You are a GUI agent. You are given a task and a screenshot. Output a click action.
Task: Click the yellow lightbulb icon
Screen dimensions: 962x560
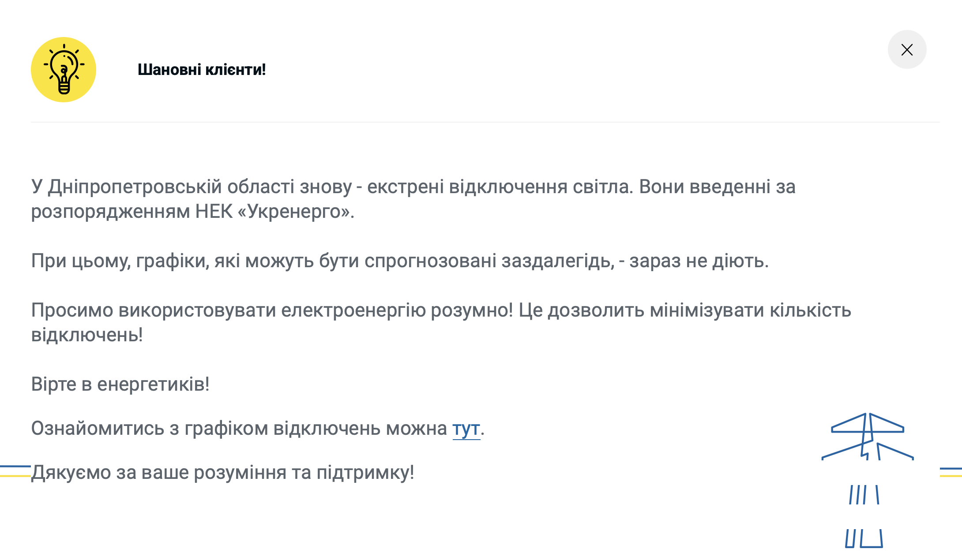[x=64, y=70]
